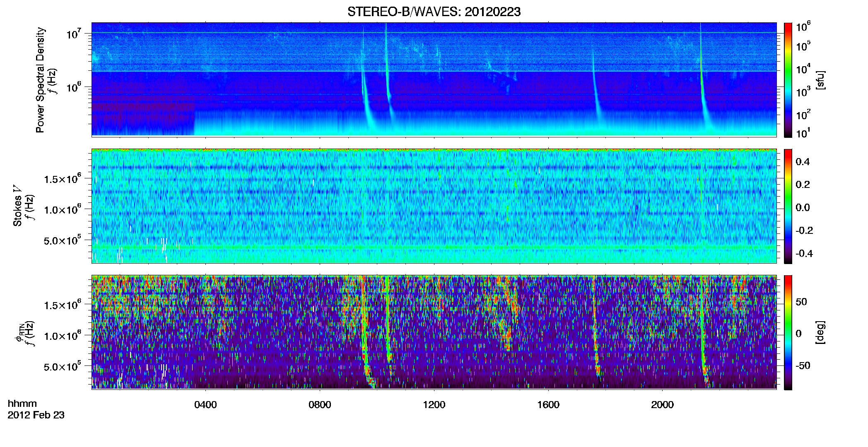
Task: Click the 0400 time tick label
Action: point(205,405)
